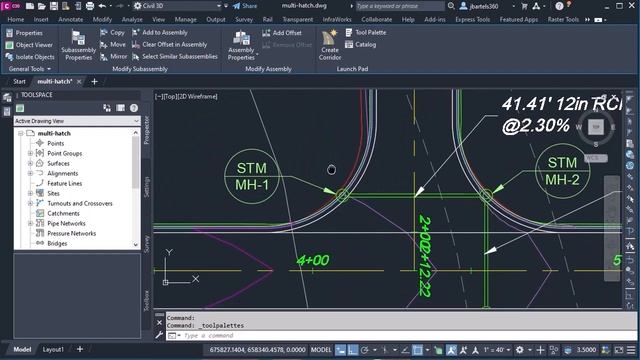
Task: Click Clear Offset in Assembly
Action: click(169, 44)
